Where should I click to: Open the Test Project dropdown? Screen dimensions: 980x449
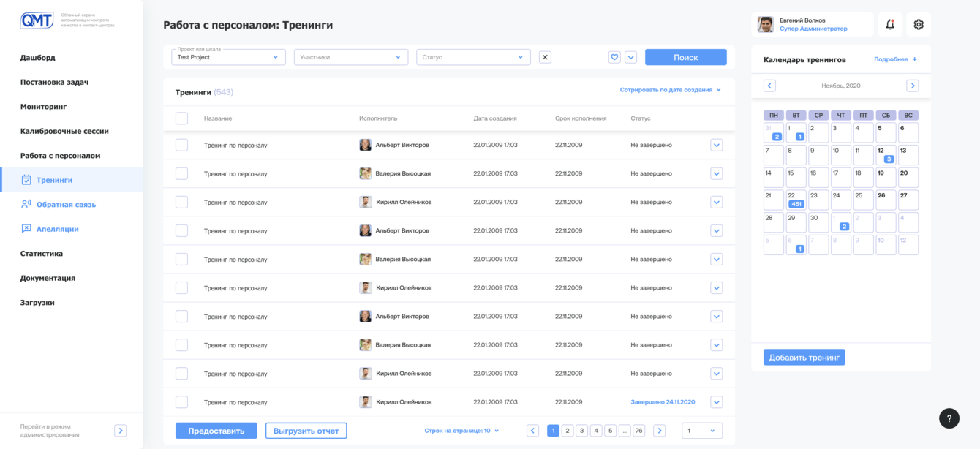pos(228,57)
